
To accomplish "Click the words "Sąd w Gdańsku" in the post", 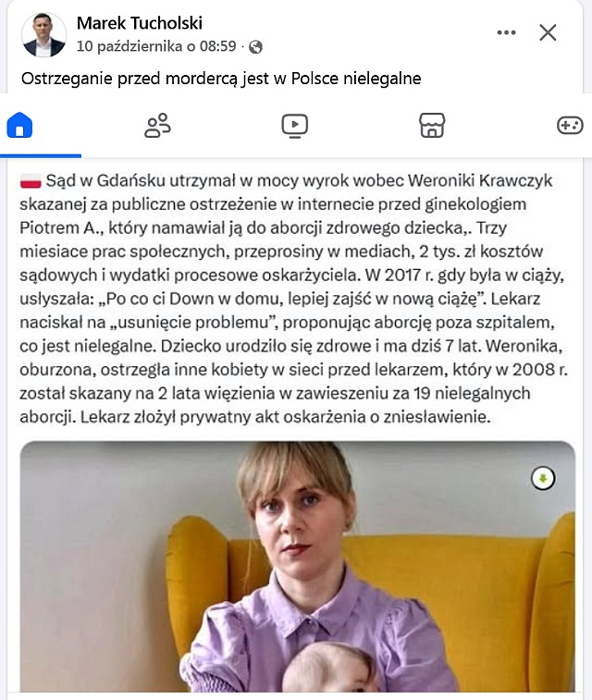I will tap(95, 181).
